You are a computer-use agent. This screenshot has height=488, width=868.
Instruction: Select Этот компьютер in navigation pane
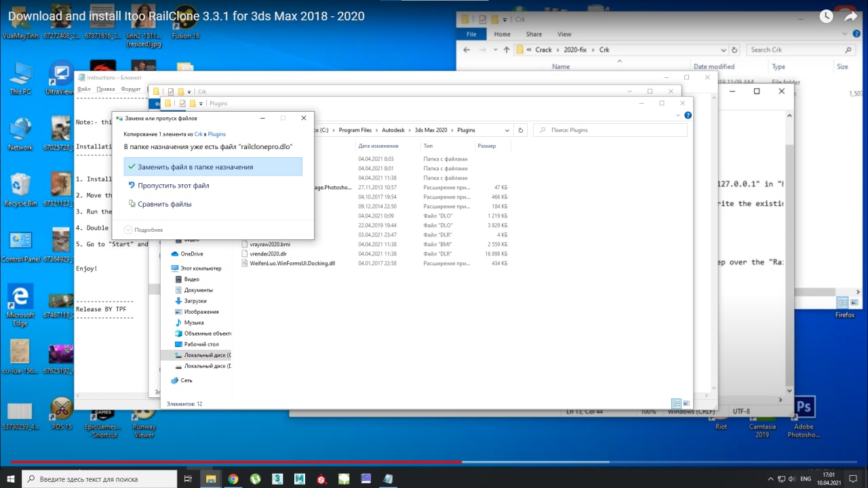[201, 268]
